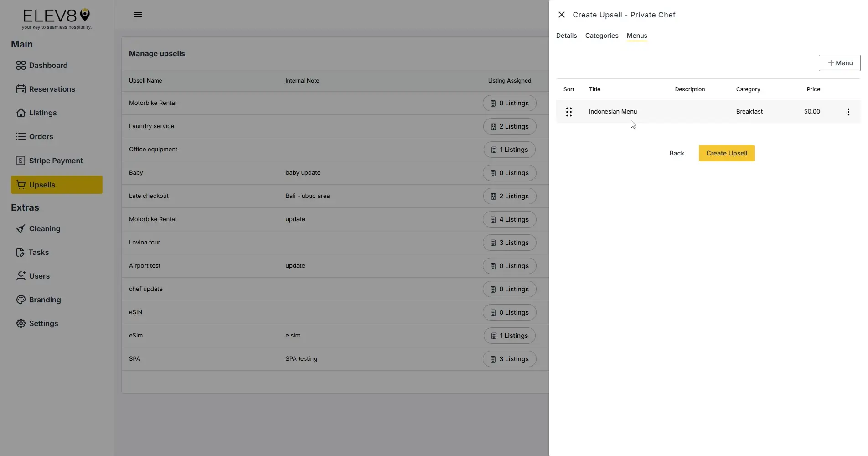Add a new menu with the Menu button
This screenshot has height=456, width=868.
coord(839,63)
